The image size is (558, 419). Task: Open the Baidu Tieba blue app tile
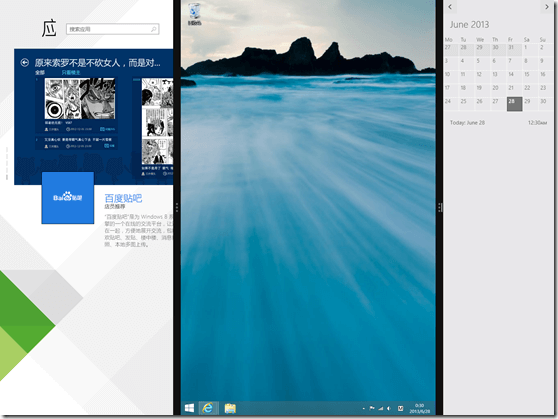[68, 198]
